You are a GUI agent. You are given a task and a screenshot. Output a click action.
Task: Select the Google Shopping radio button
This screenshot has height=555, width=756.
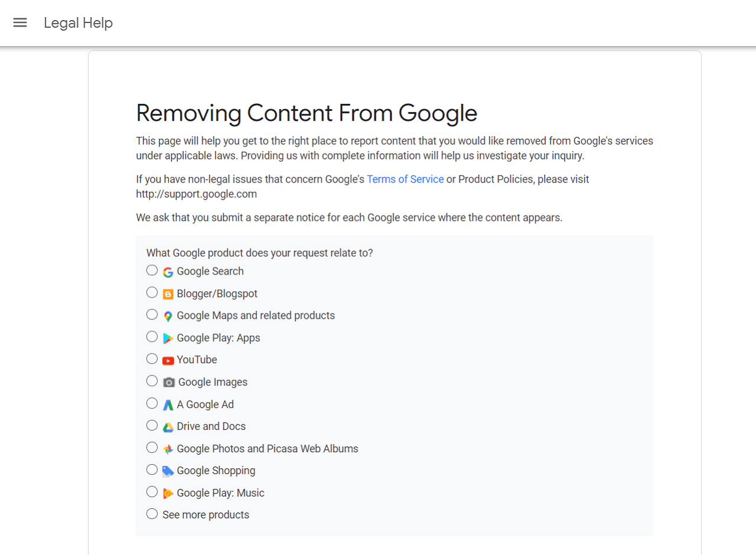[x=152, y=469]
